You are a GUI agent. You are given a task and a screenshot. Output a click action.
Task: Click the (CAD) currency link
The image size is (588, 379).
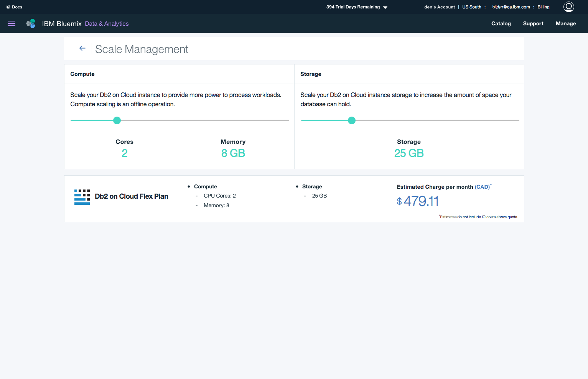[x=482, y=187]
